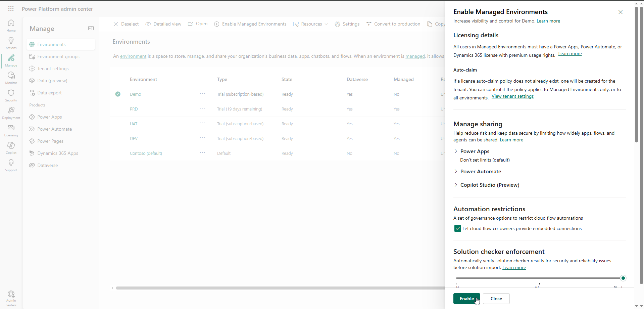The width and height of the screenshot is (644, 309).
Task: Open more options for UAT environment
Action: click(202, 123)
